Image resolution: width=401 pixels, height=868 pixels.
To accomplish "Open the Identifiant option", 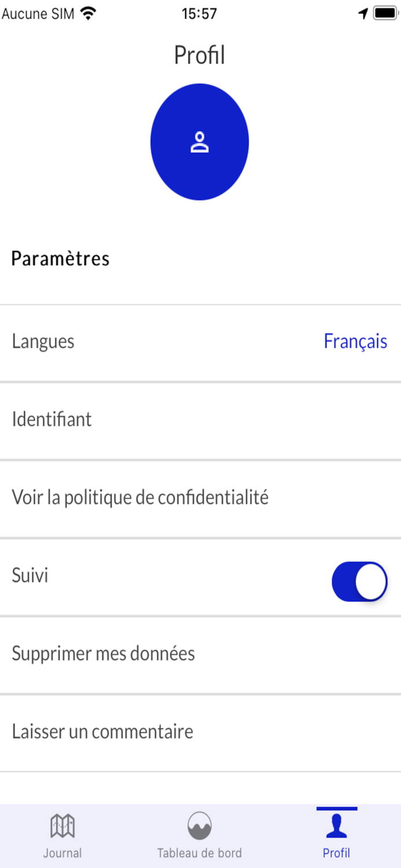I will click(x=200, y=419).
